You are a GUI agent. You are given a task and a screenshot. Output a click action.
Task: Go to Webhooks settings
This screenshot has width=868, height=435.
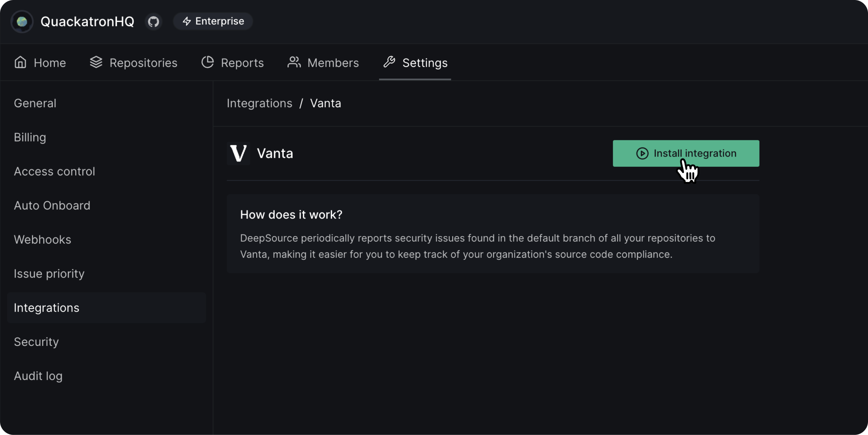[x=42, y=240]
